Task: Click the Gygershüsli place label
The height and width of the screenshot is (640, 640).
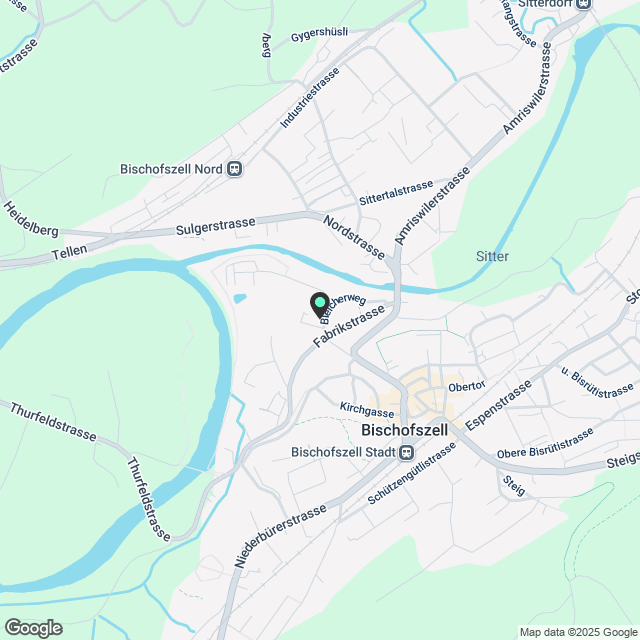Action: [319, 34]
